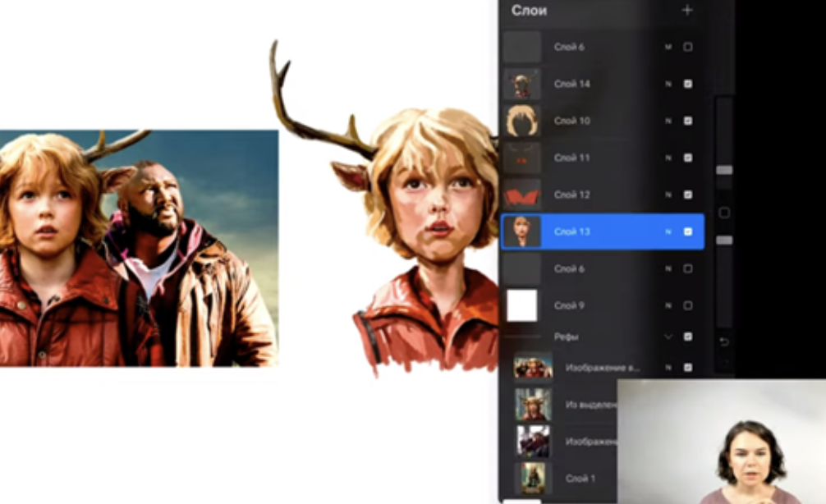Open blend mode N of Слой 10

(x=668, y=121)
